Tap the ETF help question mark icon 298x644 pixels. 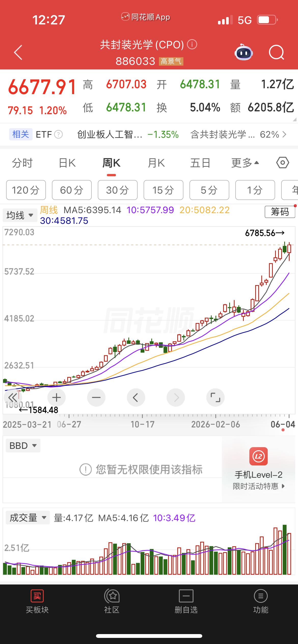tap(59, 134)
